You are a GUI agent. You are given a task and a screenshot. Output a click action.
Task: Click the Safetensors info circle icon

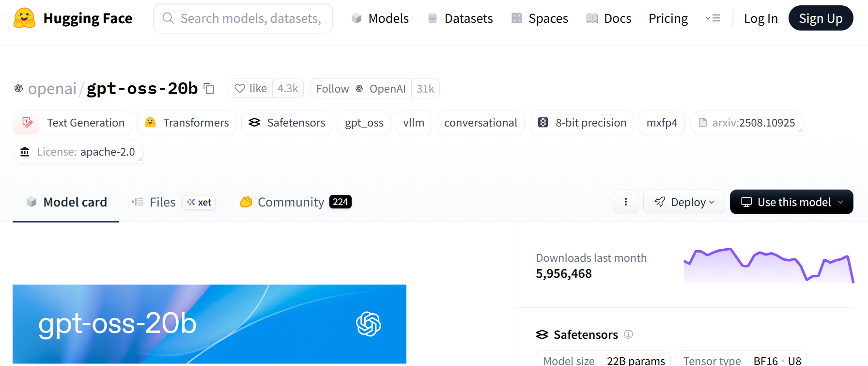point(628,334)
